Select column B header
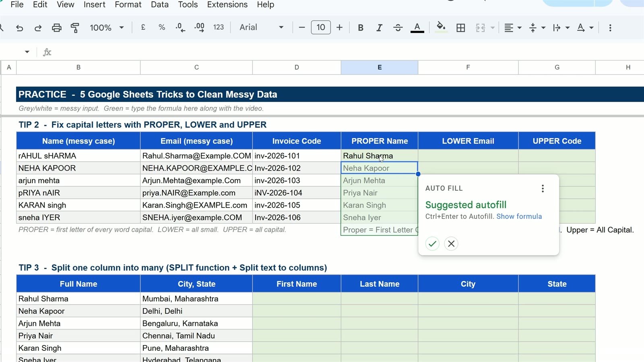644x362 pixels. pyautogui.click(x=78, y=68)
